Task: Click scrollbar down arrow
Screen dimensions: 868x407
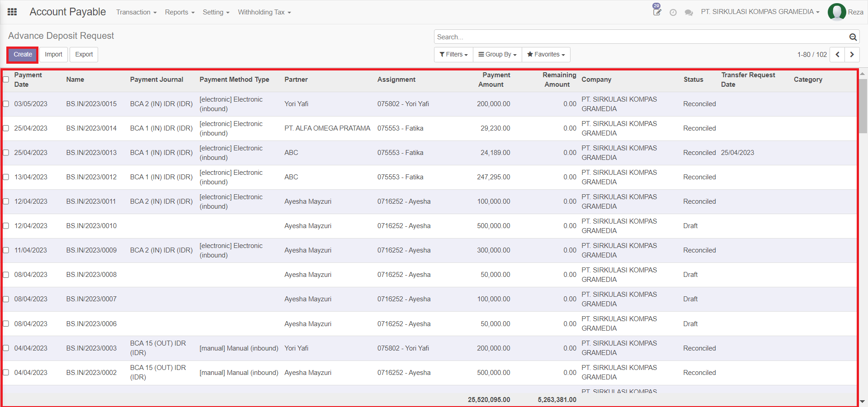Action: tap(863, 401)
